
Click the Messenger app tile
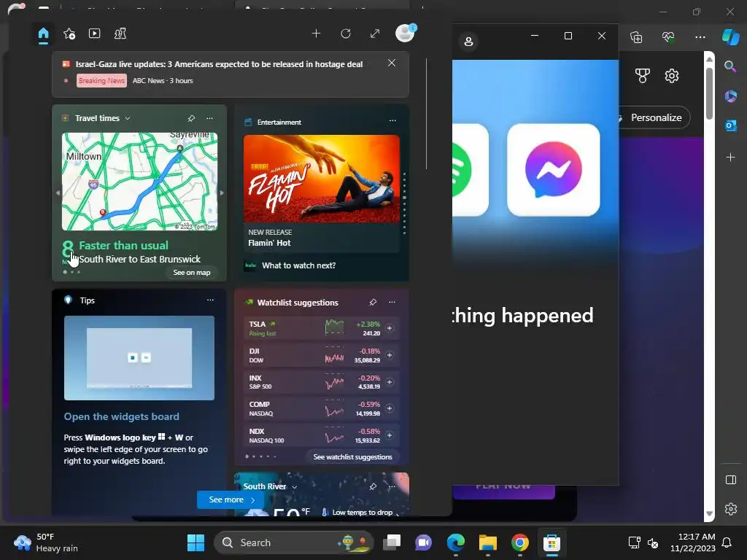pyautogui.click(x=554, y=169)
